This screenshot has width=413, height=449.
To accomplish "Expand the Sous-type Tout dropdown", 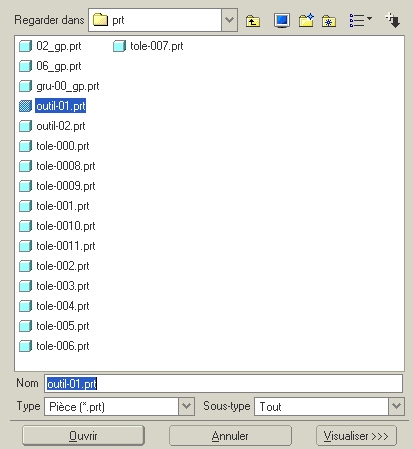I will click(396, 406).
